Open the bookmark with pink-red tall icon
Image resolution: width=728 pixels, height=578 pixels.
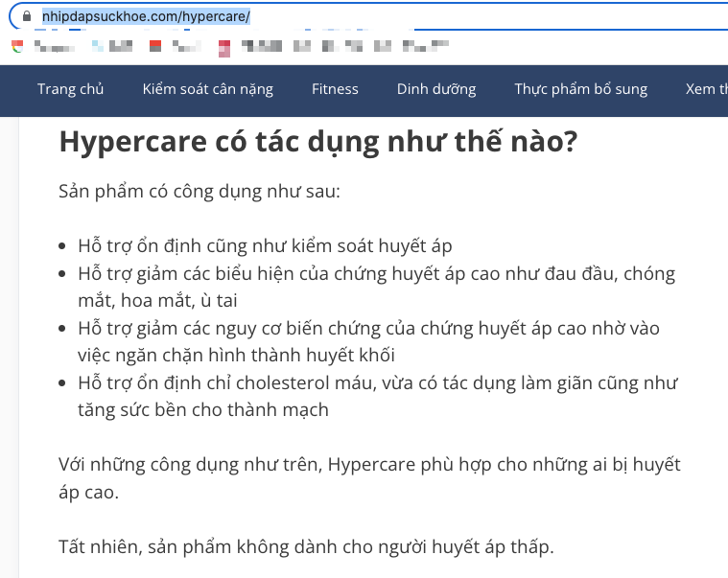224,49
